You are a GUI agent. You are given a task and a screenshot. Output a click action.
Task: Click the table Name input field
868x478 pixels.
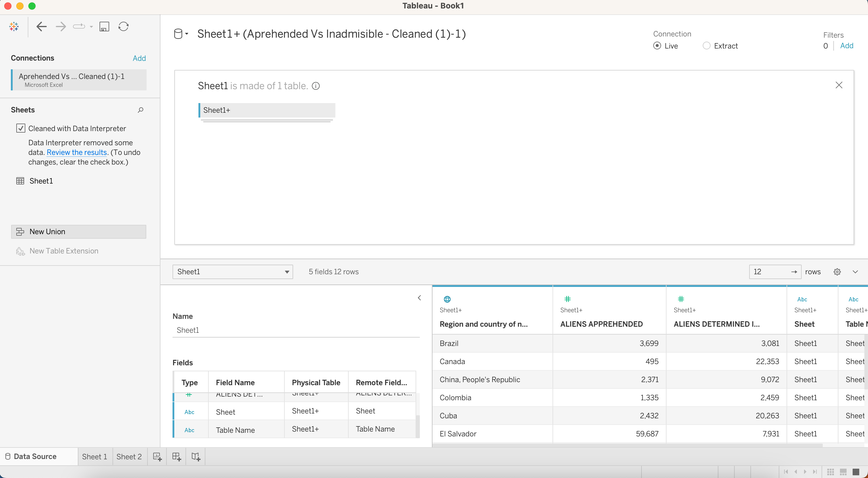[296, 330]
